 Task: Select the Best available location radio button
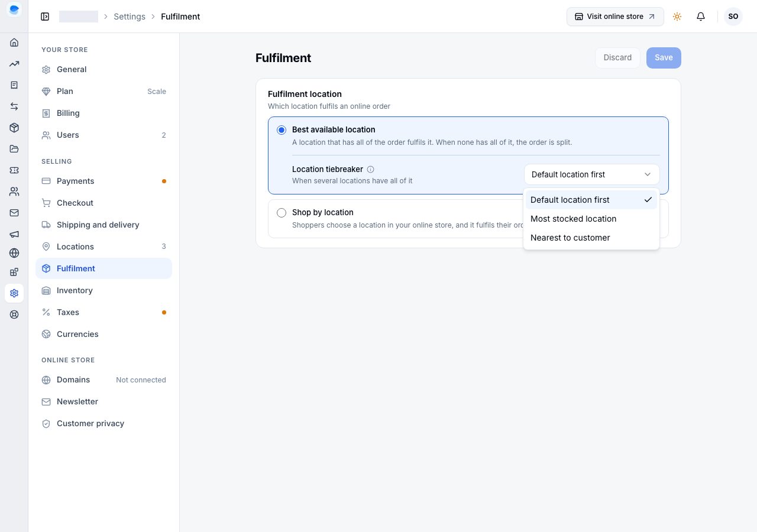[282, 130]
